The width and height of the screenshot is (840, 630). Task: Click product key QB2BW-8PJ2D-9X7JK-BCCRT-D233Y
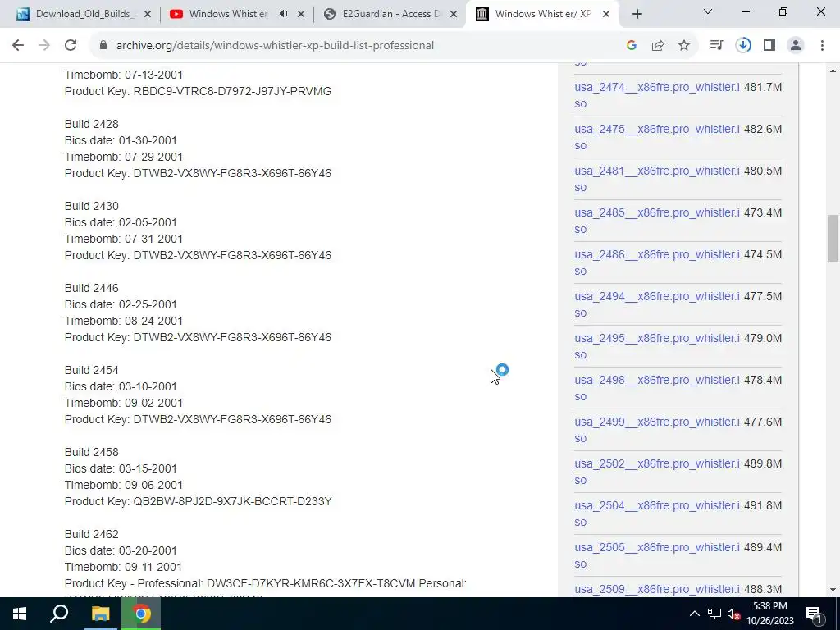point(232,501)
